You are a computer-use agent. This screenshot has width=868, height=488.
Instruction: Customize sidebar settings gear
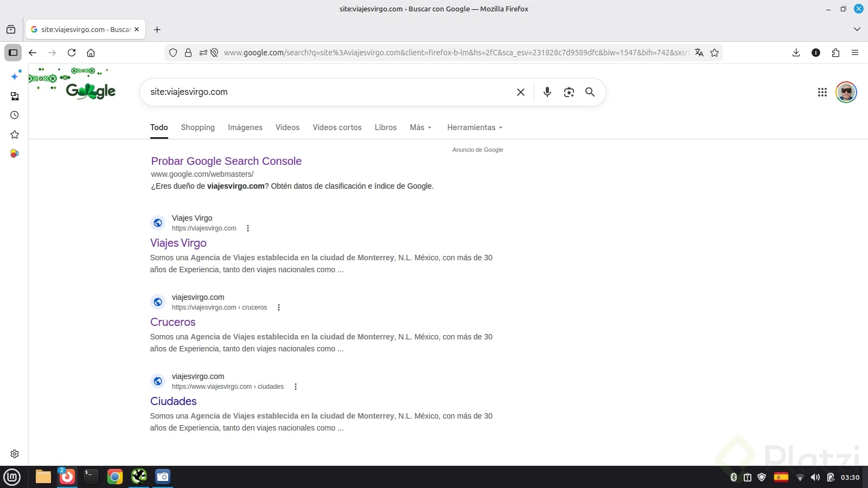click(x=15, y=454)
